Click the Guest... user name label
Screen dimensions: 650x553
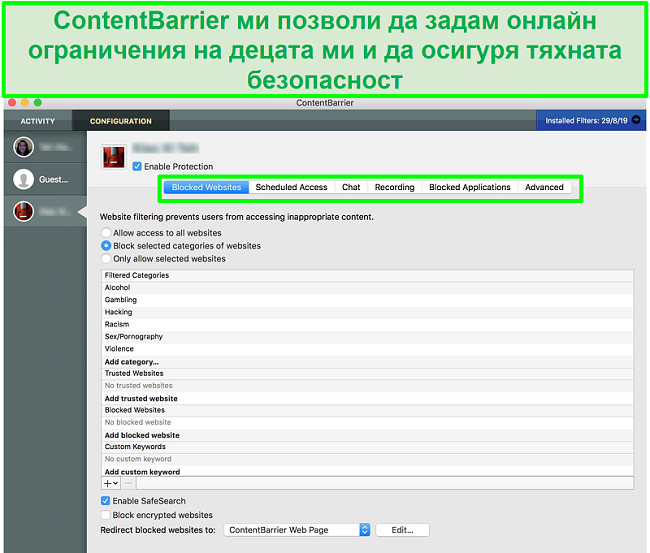coord(53,179)
